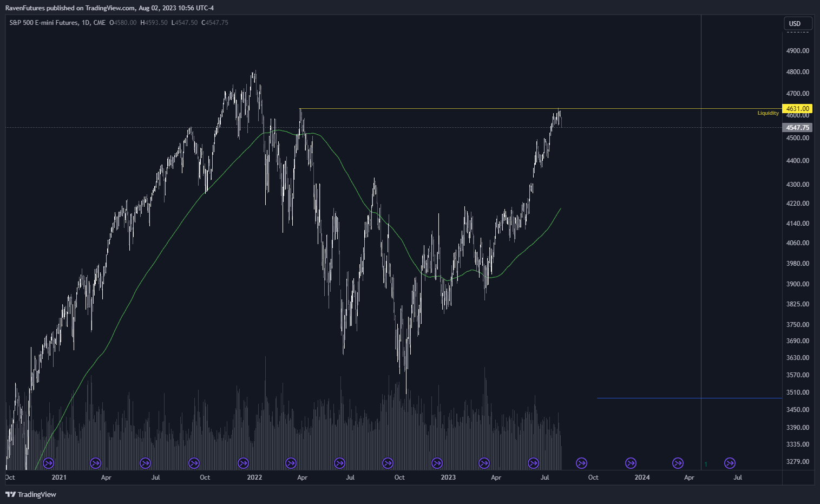
Task: Click the 4900.00 price axis label
Action: (x=797, y=51)
